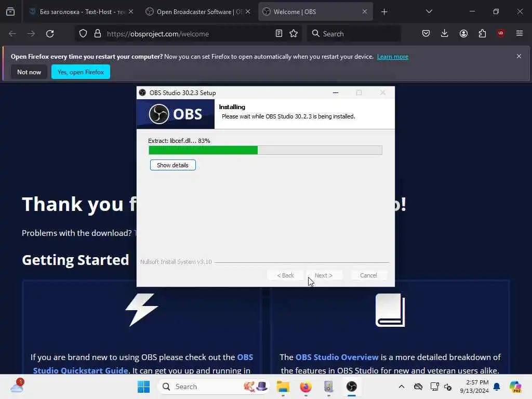Click the obsproject.com address bar
This screenshot has height=399, width=532.
[188, 34]
